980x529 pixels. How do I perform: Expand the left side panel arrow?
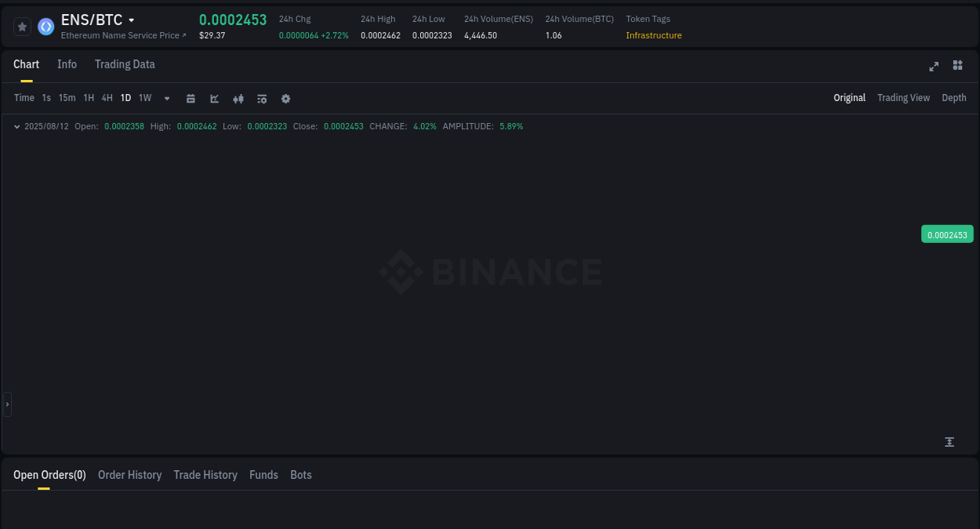click(x=7, y=404)
